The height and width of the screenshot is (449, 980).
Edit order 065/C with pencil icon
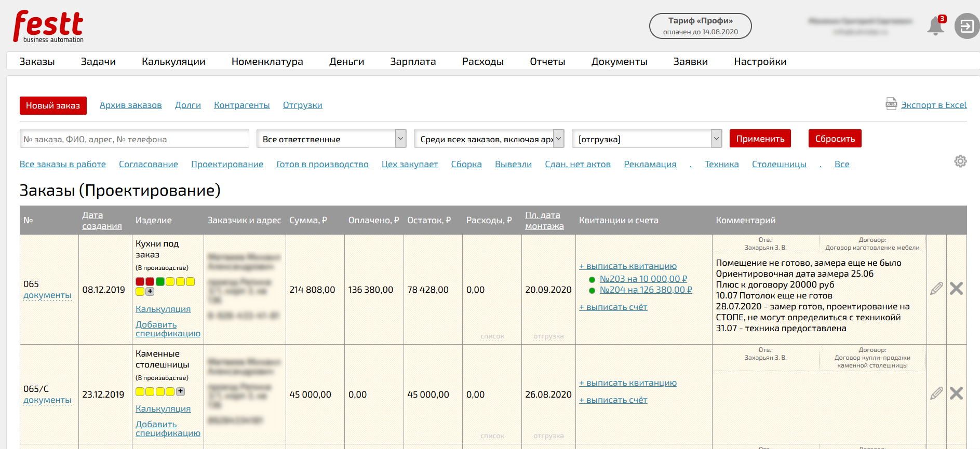[x=936, y=393]
